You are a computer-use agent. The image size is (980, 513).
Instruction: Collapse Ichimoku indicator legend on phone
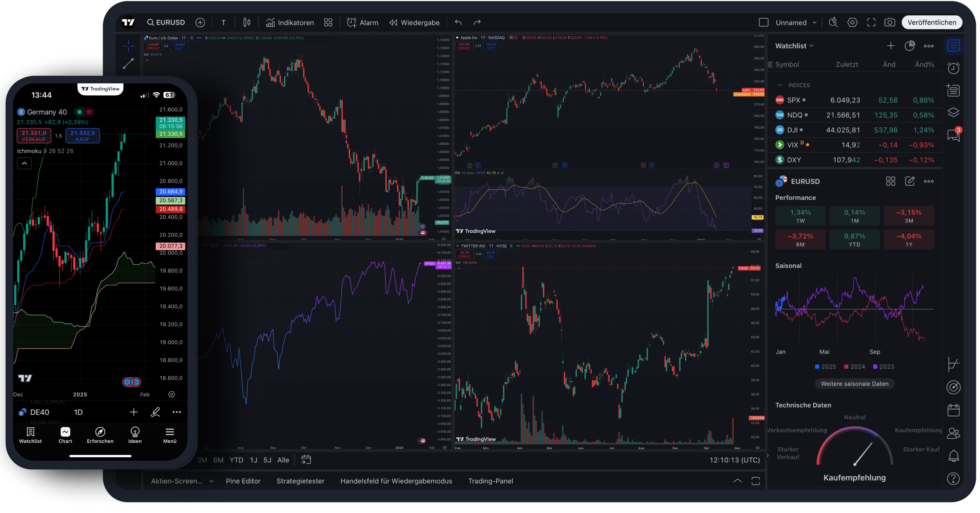pos(24,164)
